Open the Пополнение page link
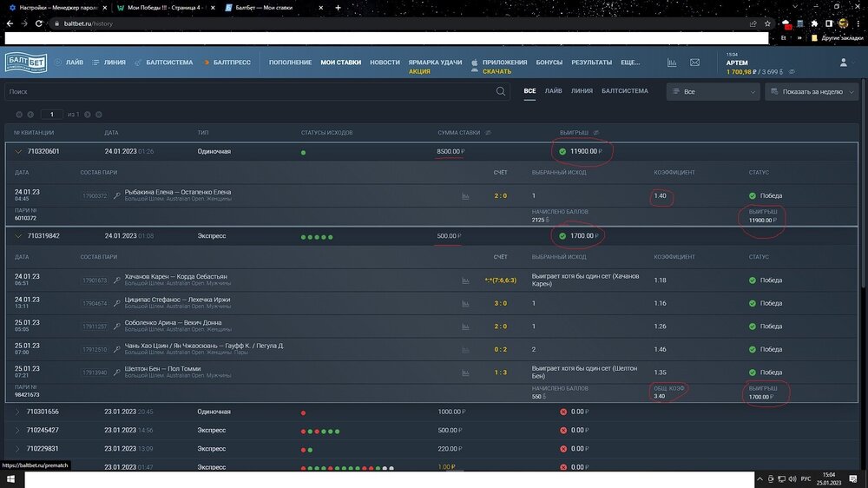This screenshot has width=868, height=488. pyautogui.click(x=290, y=63)
